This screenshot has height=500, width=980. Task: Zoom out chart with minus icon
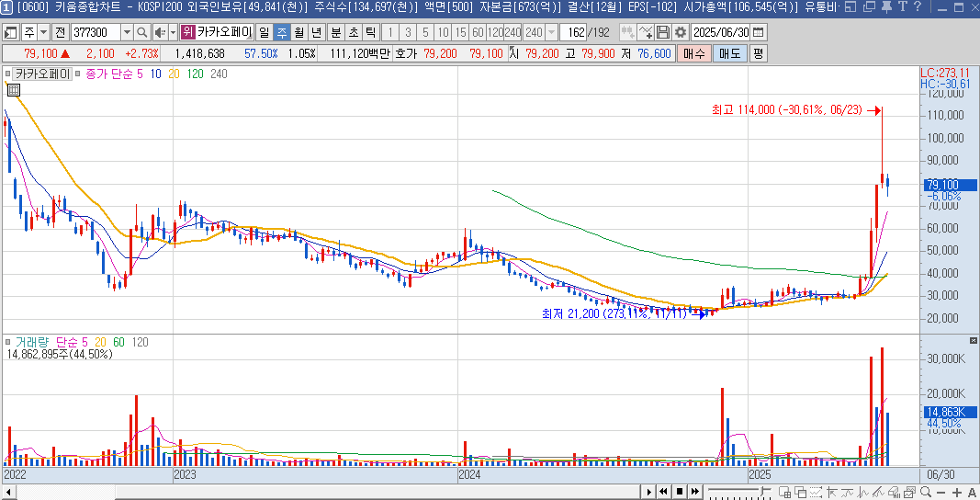click(x=941, y=493)
